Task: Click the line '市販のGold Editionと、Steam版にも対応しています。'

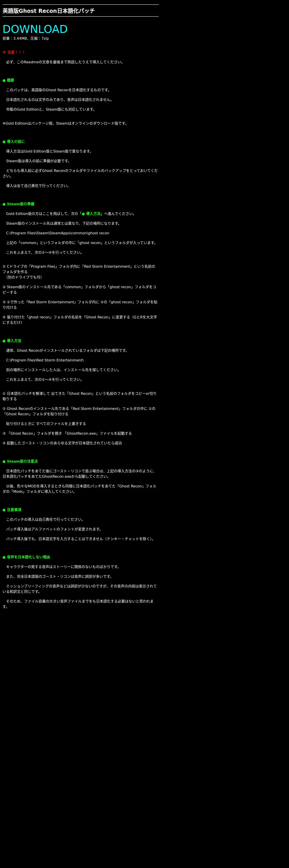Action: (51, 110)
